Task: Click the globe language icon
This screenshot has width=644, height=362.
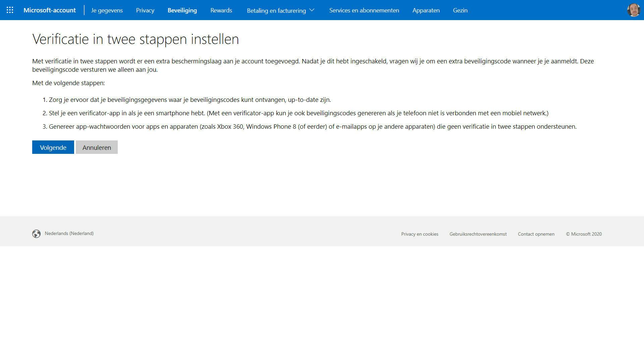Action: [36, 234]
